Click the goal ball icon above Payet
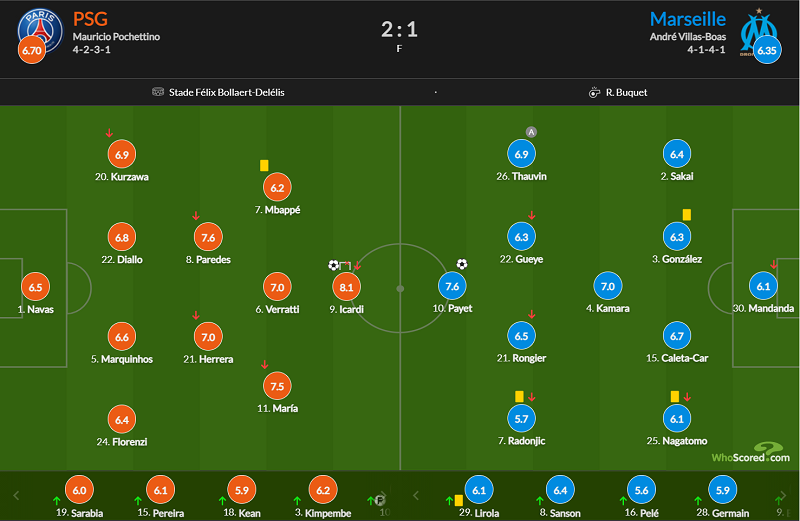 [x=462, y=264]
